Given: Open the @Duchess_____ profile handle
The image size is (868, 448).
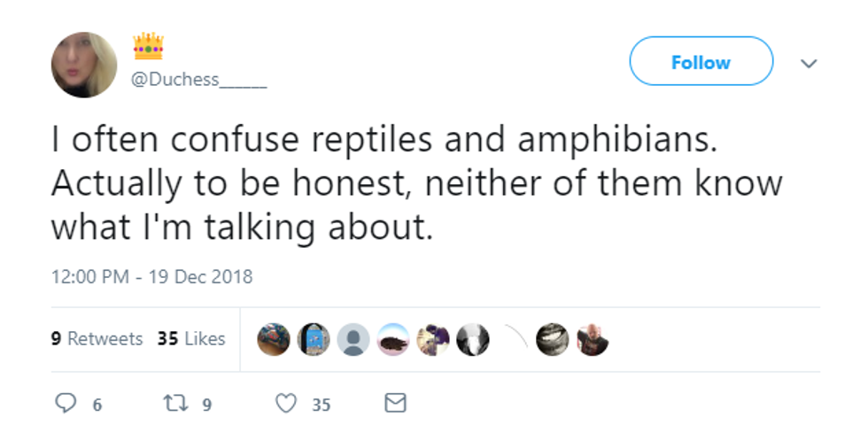Looking at the screenshot, I should 198,80.
